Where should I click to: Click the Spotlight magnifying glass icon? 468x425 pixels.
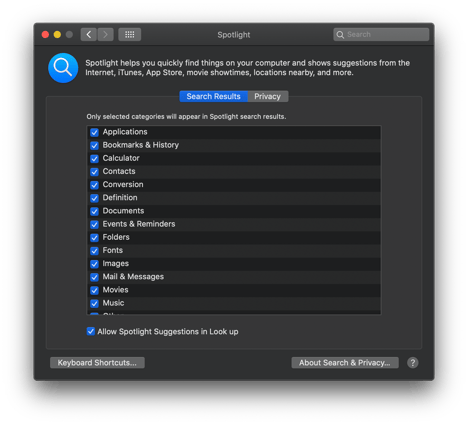coord(63,68)
